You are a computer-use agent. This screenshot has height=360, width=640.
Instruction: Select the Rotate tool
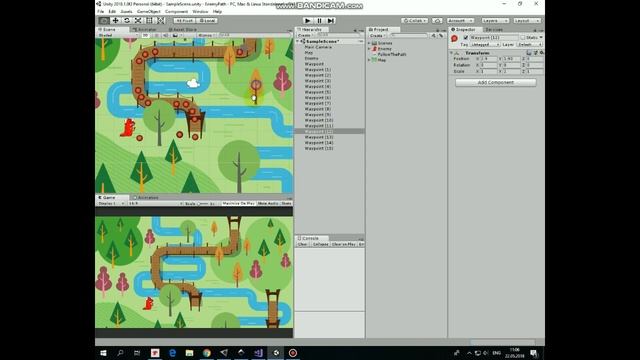(127, 20)
